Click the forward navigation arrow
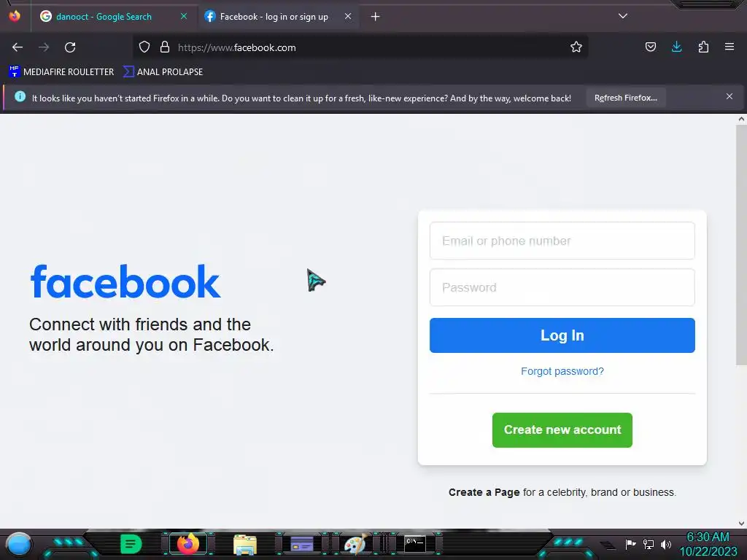The image size is (747, 560). (x=44, y=47)
